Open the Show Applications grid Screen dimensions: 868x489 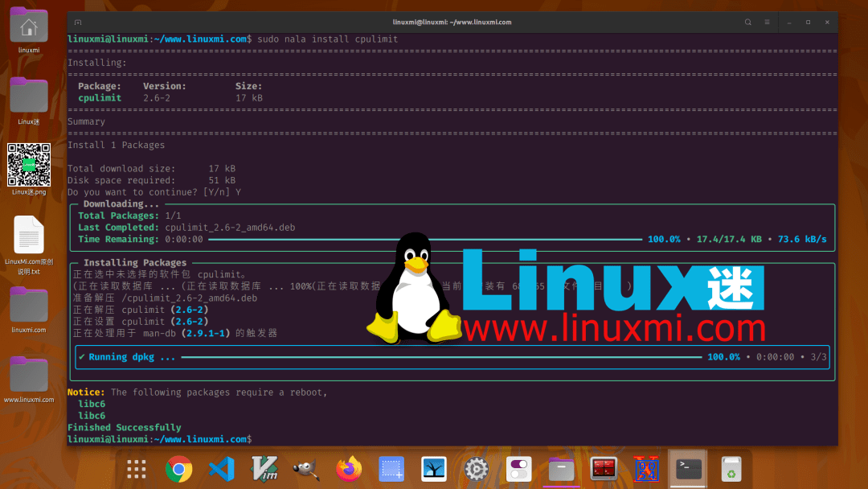(x=136, y=469)
